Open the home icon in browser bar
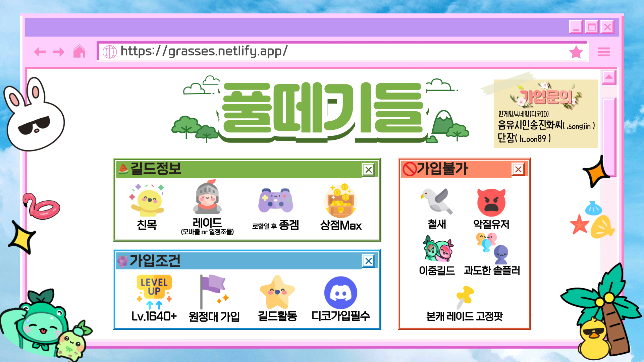 point(79,51)
